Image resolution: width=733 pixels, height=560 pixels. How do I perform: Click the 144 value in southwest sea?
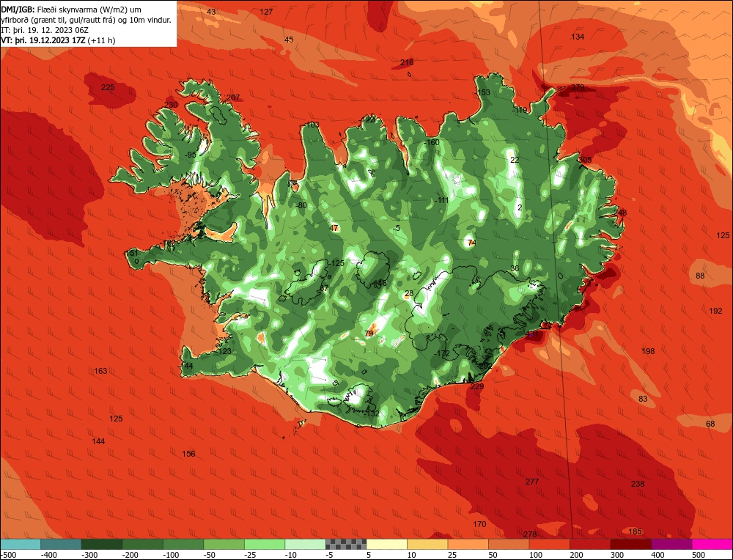tap(98, 441)
